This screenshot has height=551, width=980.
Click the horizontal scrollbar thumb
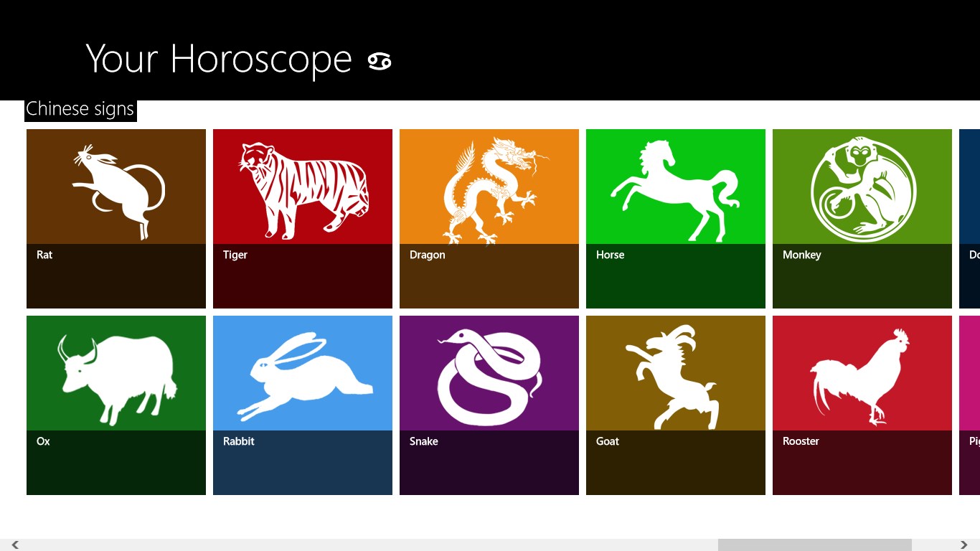pyautogui.click(x=814, y=545)
